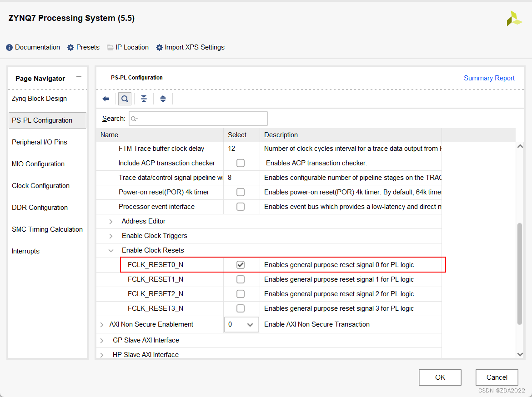Viewport: 532px width, 397px height.
Task: Open SMC Timing Calculation page
Action: (47, 229)
